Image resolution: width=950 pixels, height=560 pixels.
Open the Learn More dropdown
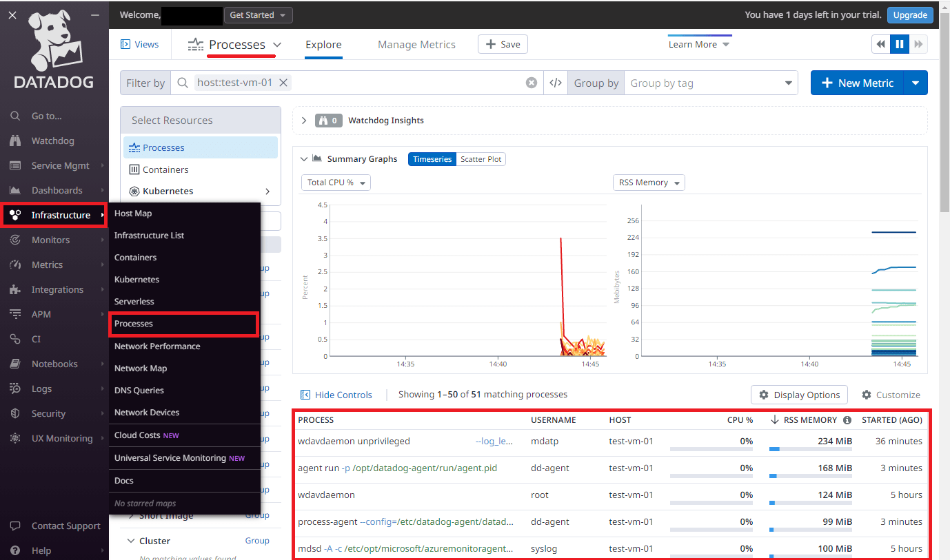tap(699, 44)
